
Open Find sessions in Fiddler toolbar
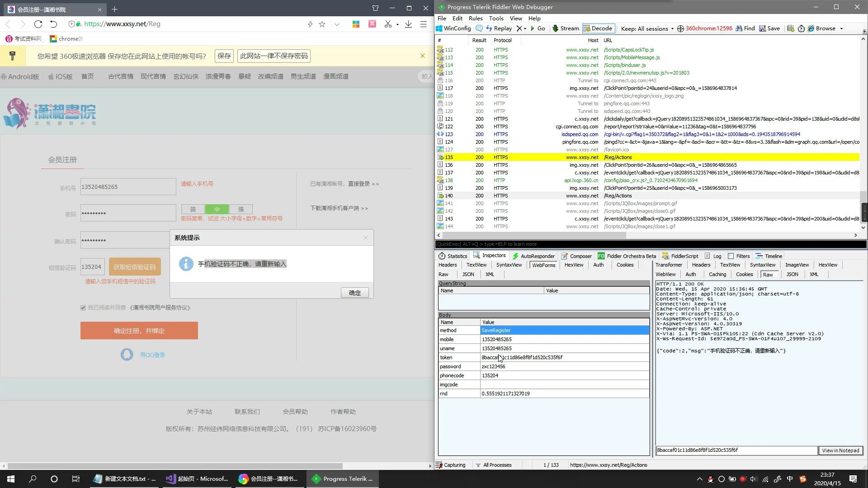[x=745, y=28]
